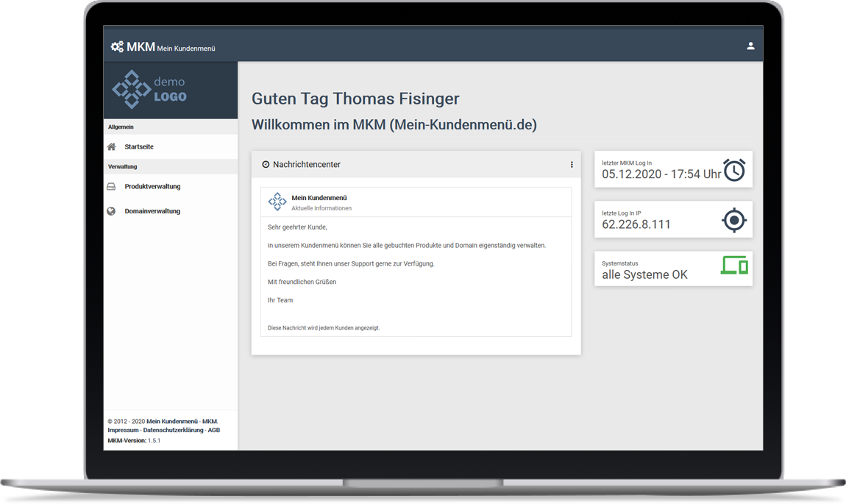Screen dimensions: 846x504
Task: Click the Startseite home icon
Action: point(112,146)
